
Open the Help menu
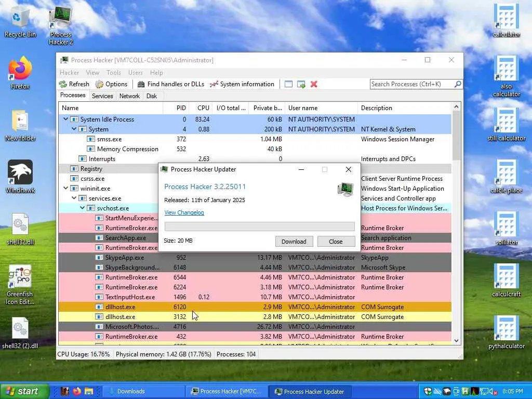click(x=156, y=73)
